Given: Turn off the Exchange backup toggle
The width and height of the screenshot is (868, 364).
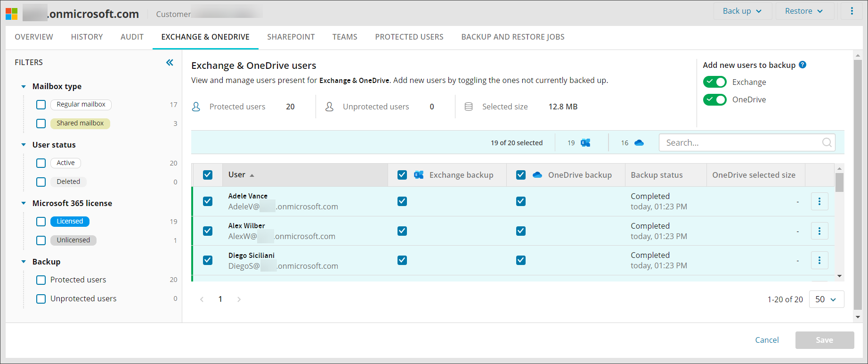Looking at the screenshot, I should point(714,82).
